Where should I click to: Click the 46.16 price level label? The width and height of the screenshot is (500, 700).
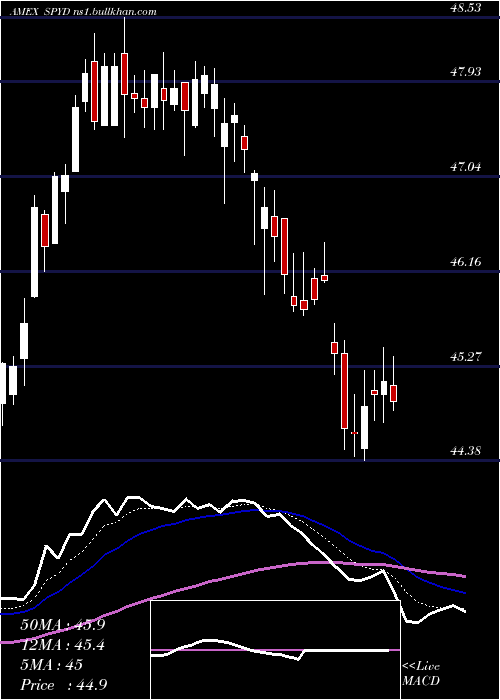[466, 262]
